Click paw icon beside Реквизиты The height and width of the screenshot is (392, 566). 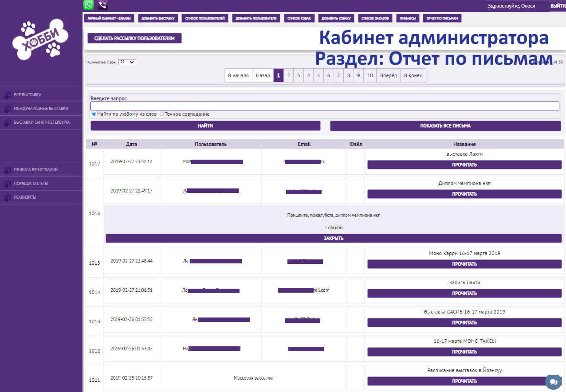(8, 197)
